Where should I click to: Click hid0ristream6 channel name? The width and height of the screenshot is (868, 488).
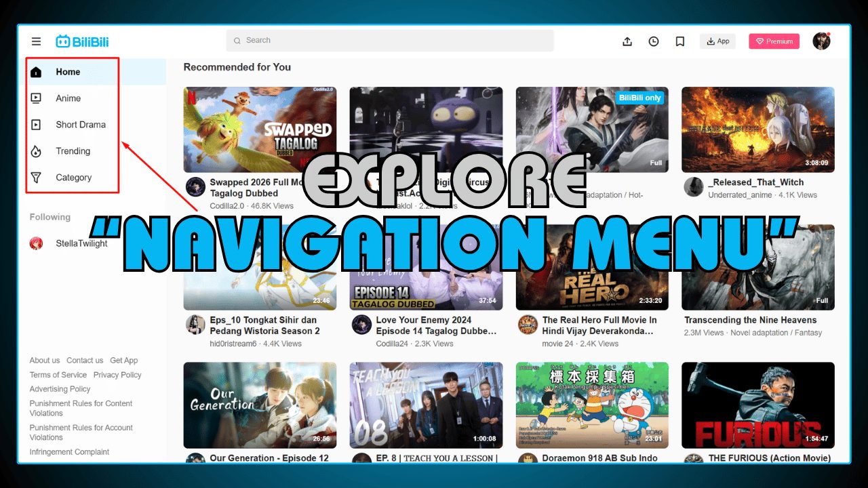pyautogui.click(x=233, y=344)
